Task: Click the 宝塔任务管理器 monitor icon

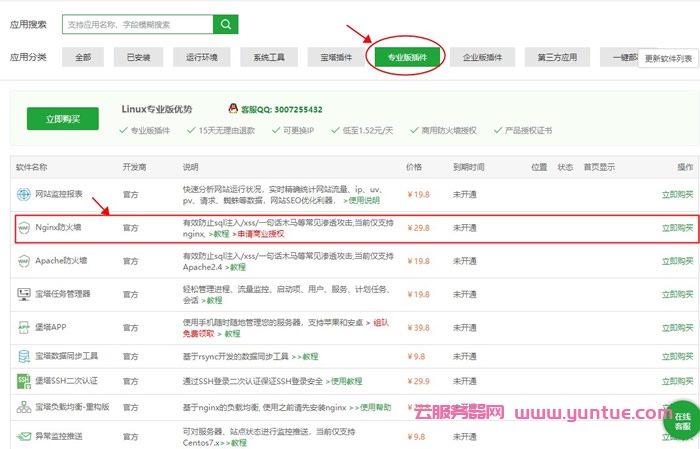Action: click(x=23, y=294)
